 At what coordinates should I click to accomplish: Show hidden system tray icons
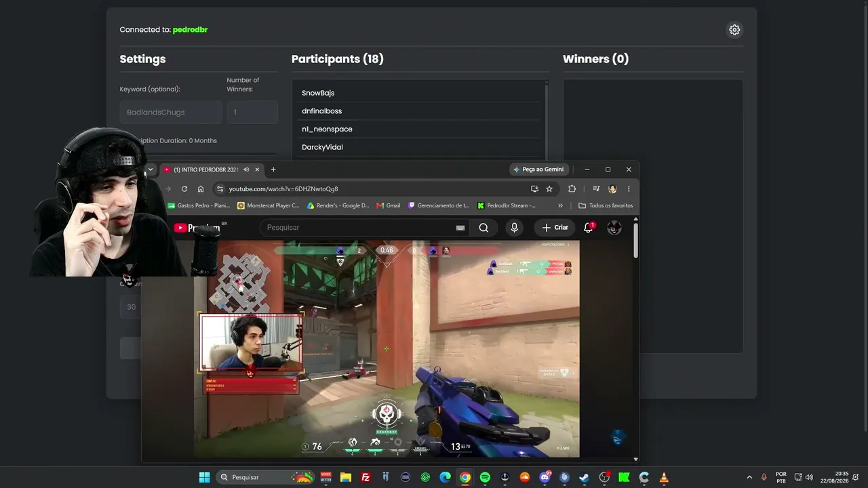coord(749,477)
